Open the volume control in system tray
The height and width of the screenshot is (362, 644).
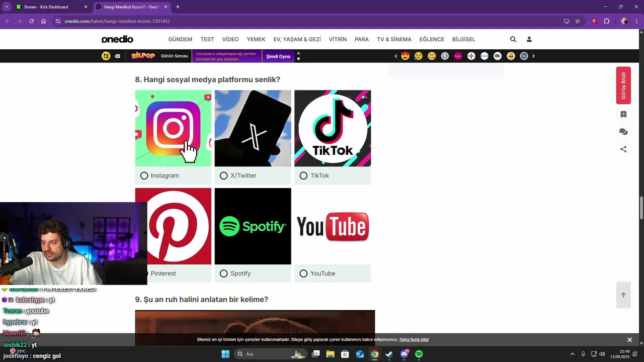[x=602, y=354]
